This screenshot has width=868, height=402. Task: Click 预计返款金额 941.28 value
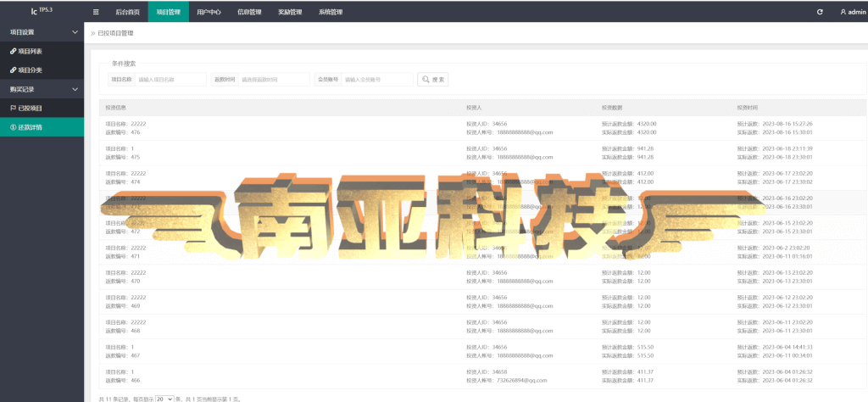point(645,148)
